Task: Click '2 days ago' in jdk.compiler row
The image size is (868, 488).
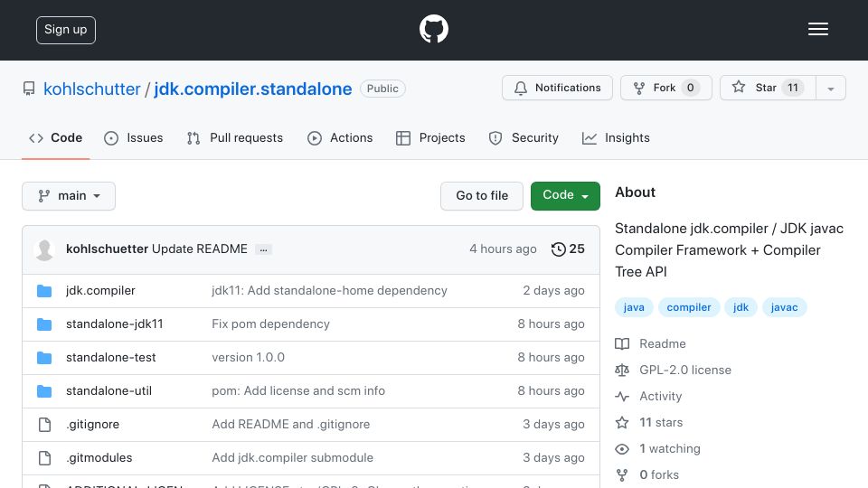Action: tap(553, 290)
